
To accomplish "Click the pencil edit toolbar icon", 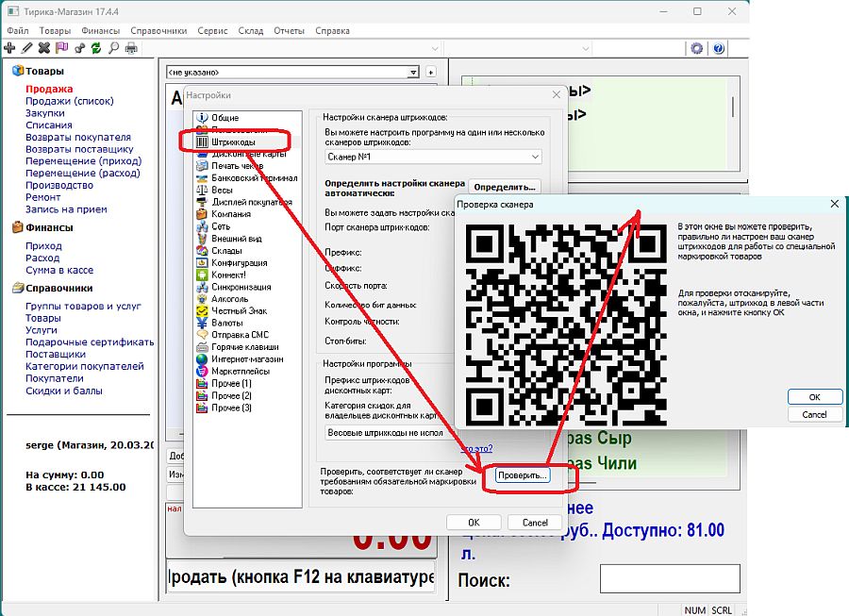I will (x=27, y=48).
